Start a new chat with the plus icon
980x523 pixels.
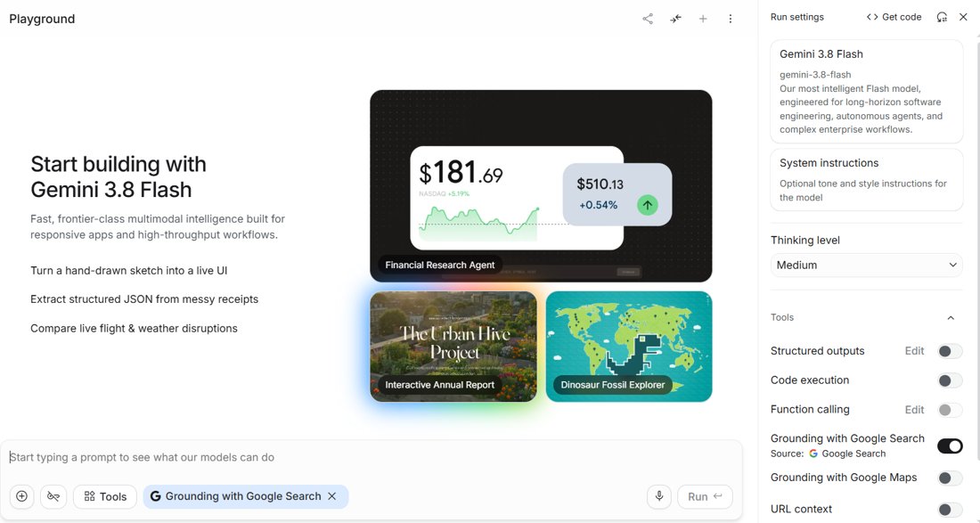click(703, 19)
